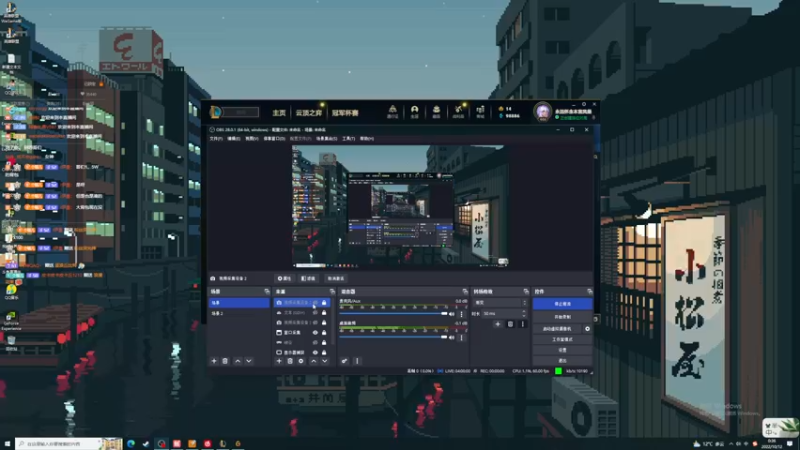Screen dimensions: 800x450
Task: Move scene up in Scenes panel
Action: pos(238,361)
